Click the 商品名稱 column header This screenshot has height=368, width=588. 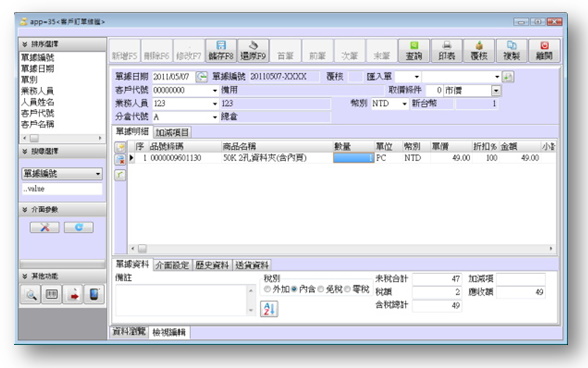(277, 146)
